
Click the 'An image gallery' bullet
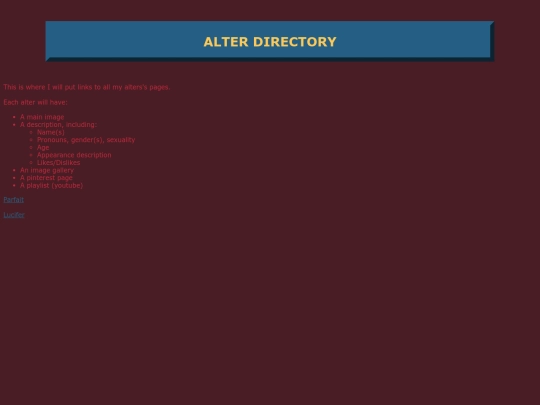(47, 170)
